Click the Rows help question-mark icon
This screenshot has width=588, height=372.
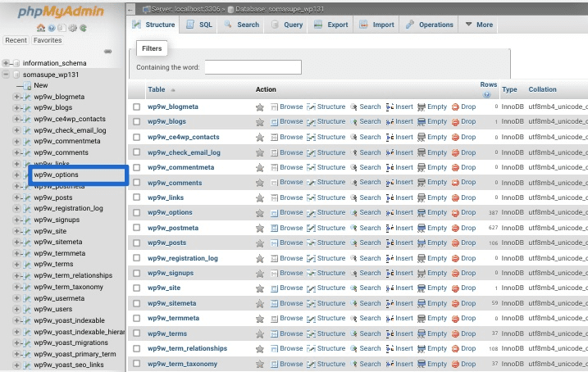pyautogui.click(x=487, y=94)
